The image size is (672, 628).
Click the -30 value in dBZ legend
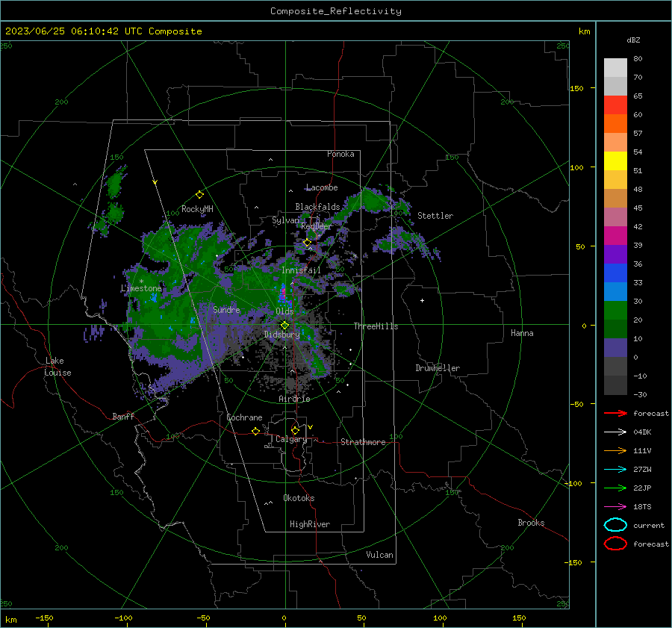click(x=640, y=394)
